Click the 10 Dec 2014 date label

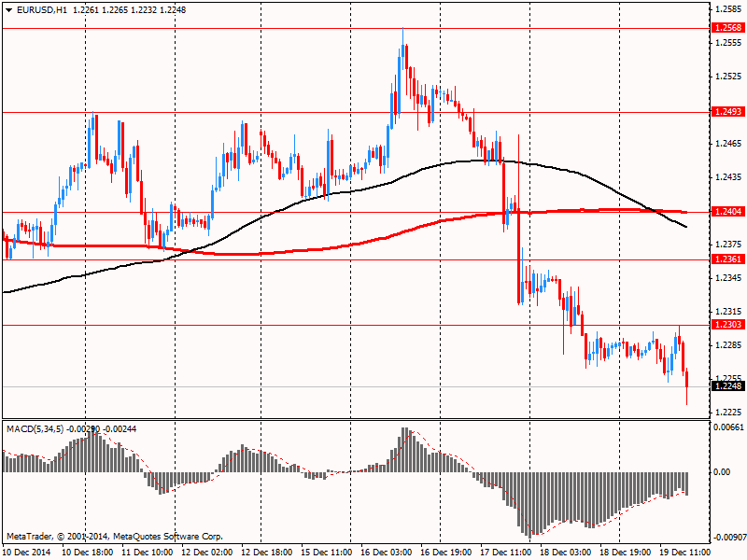pyautogui.click(x=27, y=553)
